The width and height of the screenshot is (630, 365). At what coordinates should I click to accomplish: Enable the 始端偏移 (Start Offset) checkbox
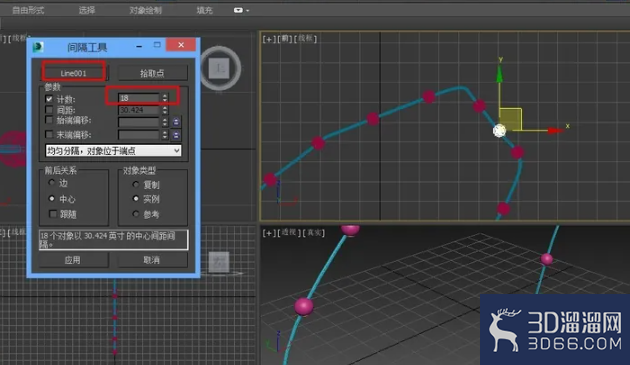pos(49,120)
